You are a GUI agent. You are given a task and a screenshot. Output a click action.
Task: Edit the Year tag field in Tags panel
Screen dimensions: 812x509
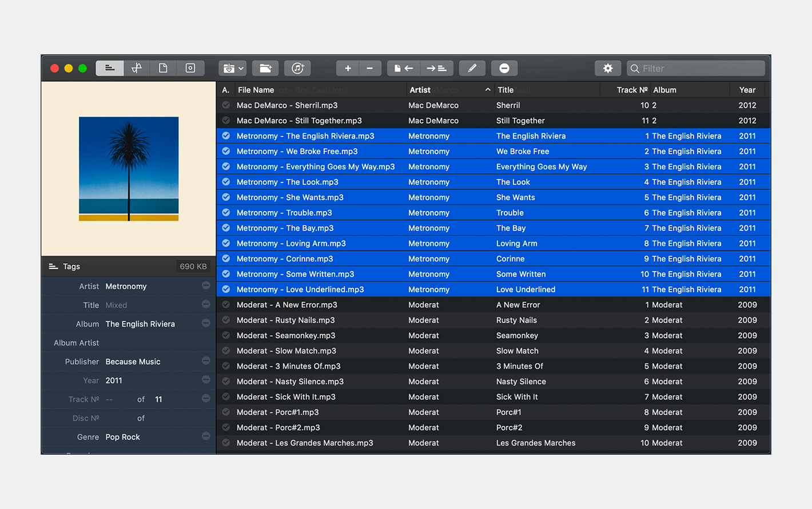(152, 380)
